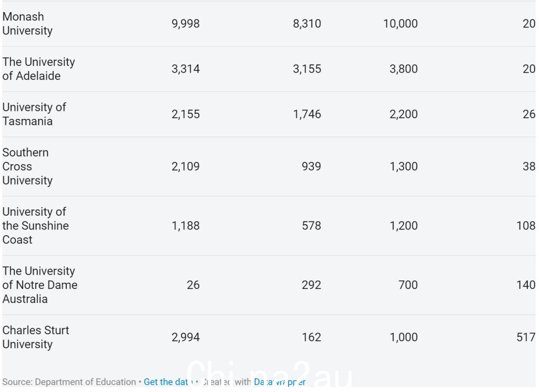This screenshot has width=539, height=392.
Task: Select the 10,000 figure for Monash
Action: [401, 23]
